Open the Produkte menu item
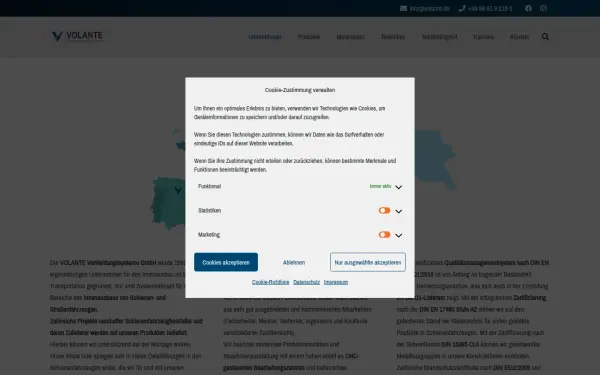 click(x=309, y=37)
